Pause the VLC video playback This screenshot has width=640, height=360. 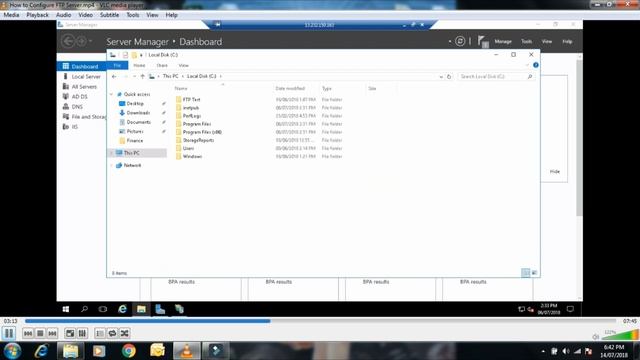click(9, 333)
